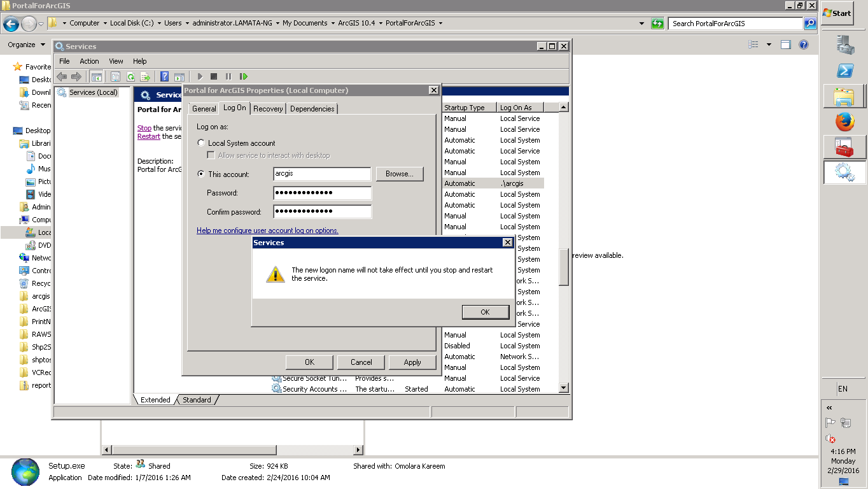Switch to the General tab
This screenshot has width=868, height=489.
tap(204, 109)
